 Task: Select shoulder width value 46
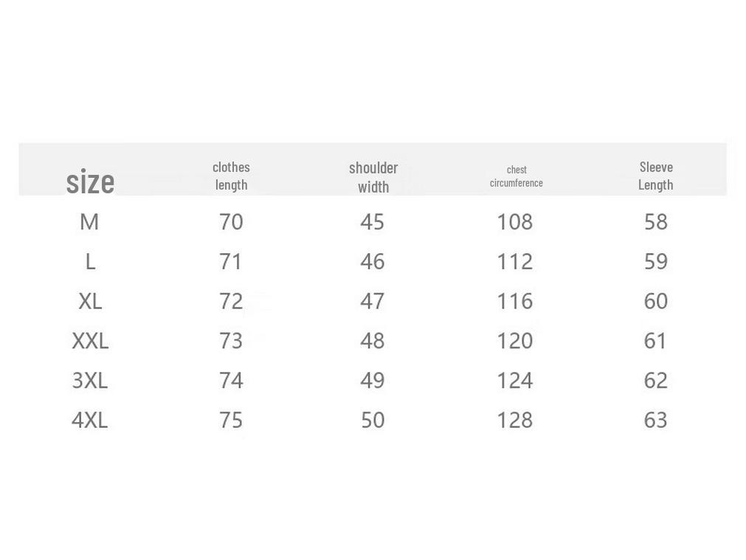click(373, 261)
